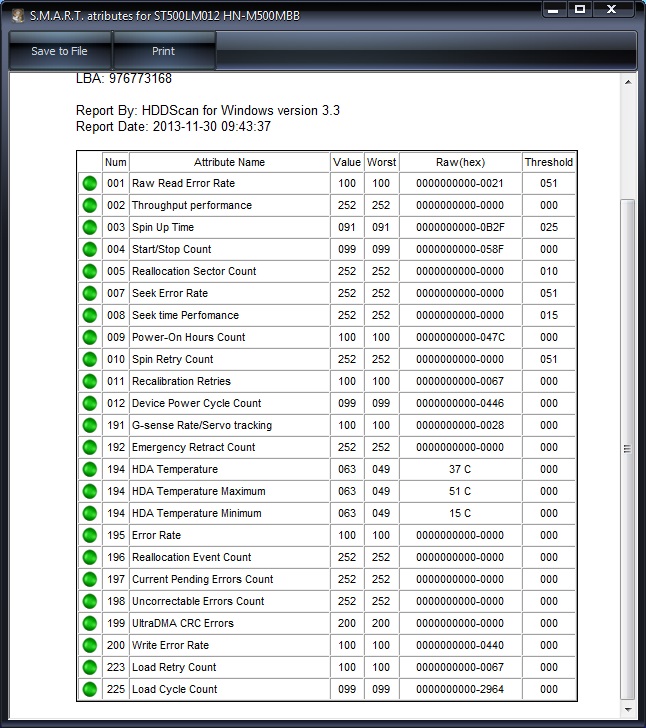646x728 pixels.
Task: Click the 'Raw Read Error Rate' attribute name
Action: point(183,183)
